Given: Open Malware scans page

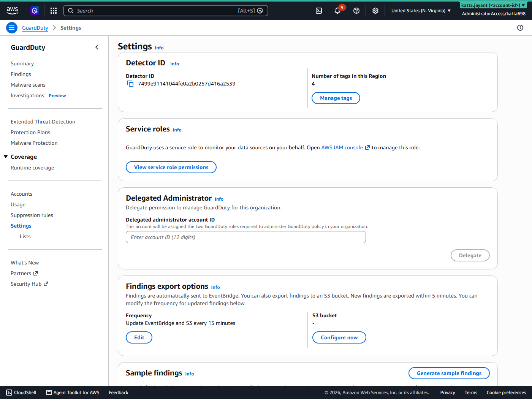Looking at the screenshot, I should coord(28,85).
